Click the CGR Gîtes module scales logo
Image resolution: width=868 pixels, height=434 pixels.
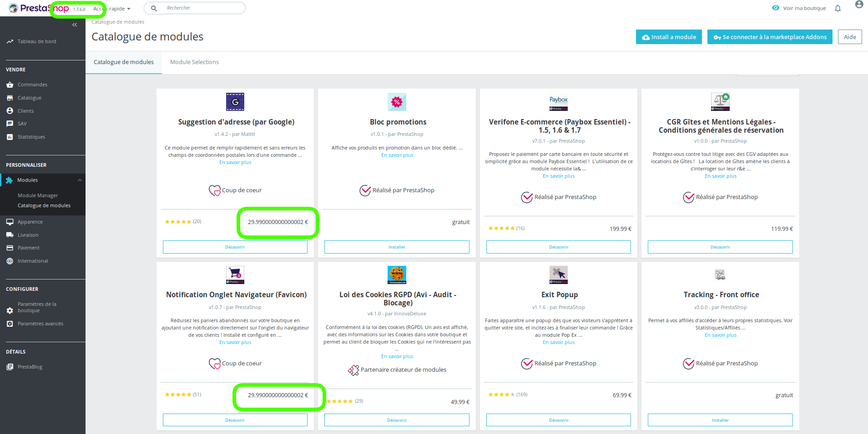coord(720,102)
